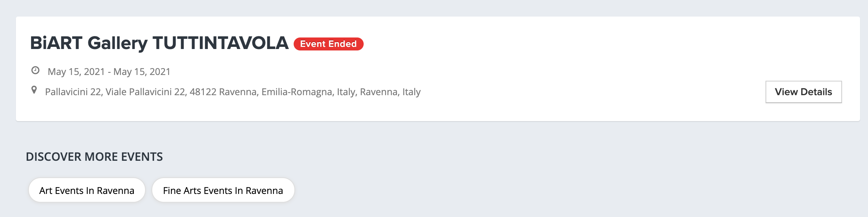Click Emilia-Romagna in the address
This screenshot has height=217, width=868.
[x=298, y=92]
